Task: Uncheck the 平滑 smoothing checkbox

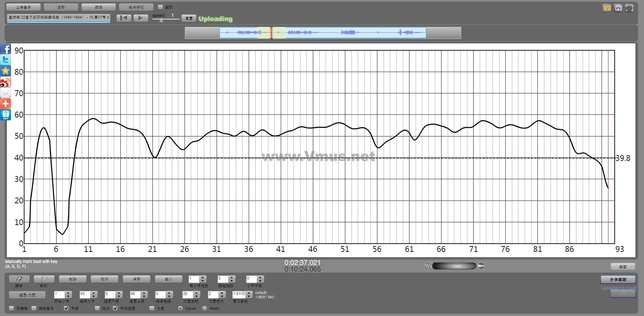Action: coord(66,308)
